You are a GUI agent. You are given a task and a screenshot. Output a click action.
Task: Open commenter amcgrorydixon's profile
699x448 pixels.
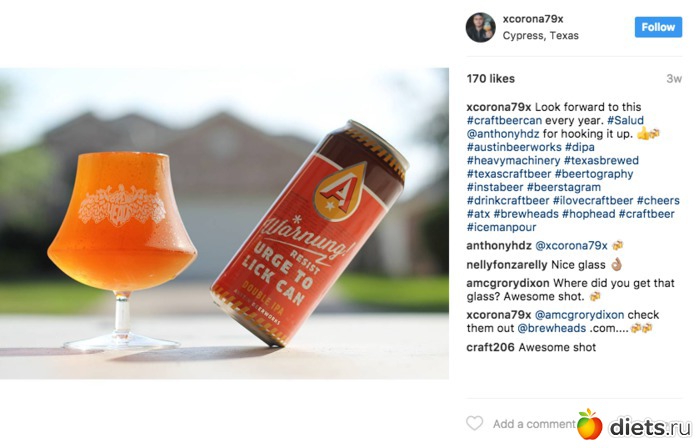click(x=508, y=283)
